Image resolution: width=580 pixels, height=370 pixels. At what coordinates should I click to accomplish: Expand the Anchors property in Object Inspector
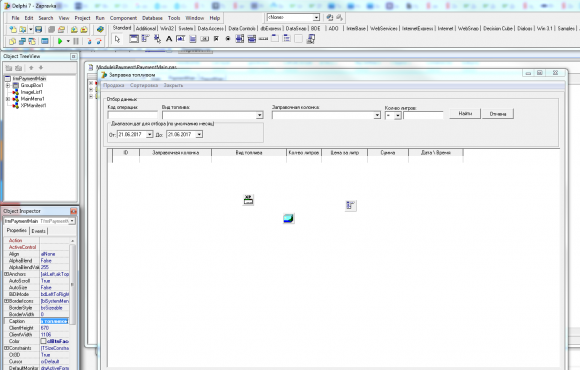(6, 274)
